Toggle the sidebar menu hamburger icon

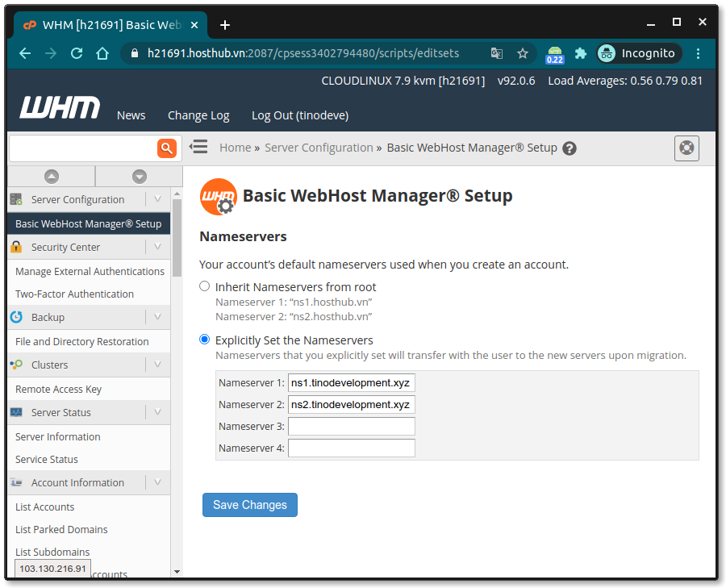pyautogui.click(x=198, y=147)
